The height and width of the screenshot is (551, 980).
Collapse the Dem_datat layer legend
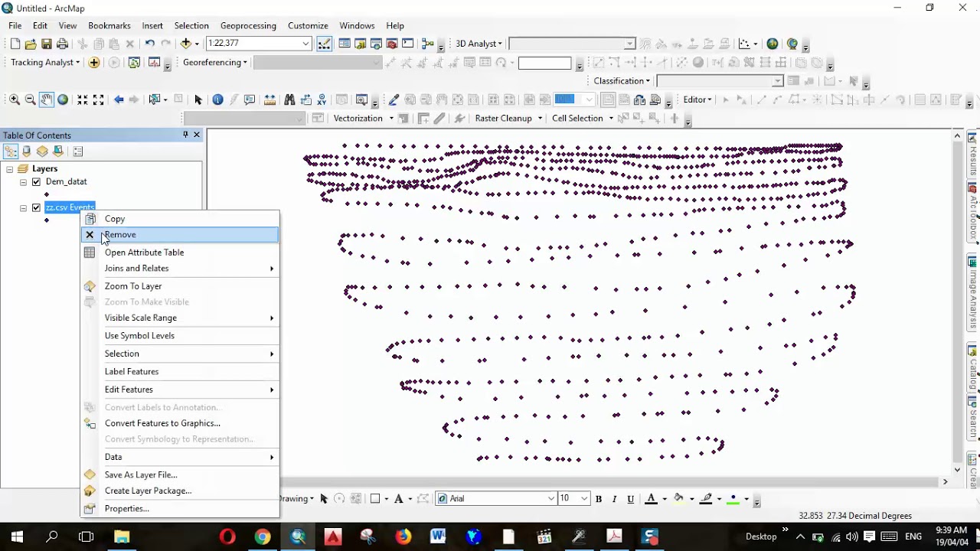coord(23,182)
